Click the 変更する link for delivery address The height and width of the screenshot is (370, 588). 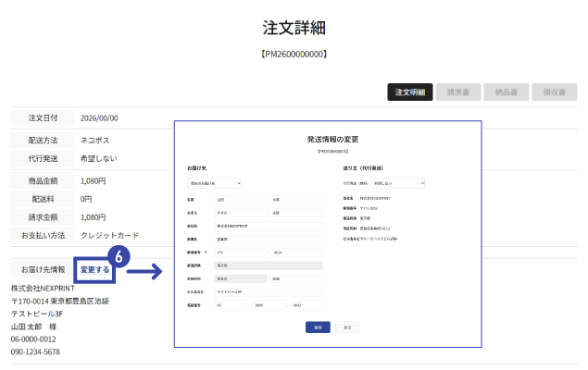[x=95, y=270]
